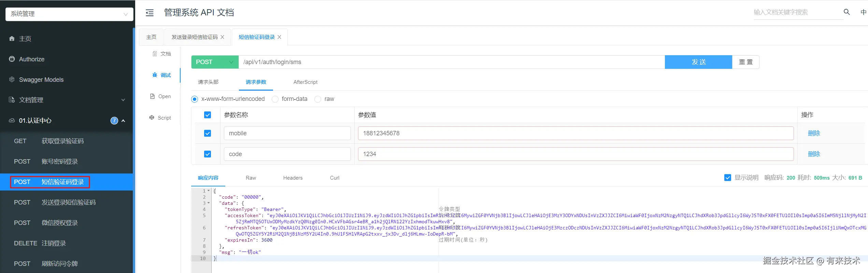
Task: Open DELETE 注销登录 endpoint
Action: 66,243
